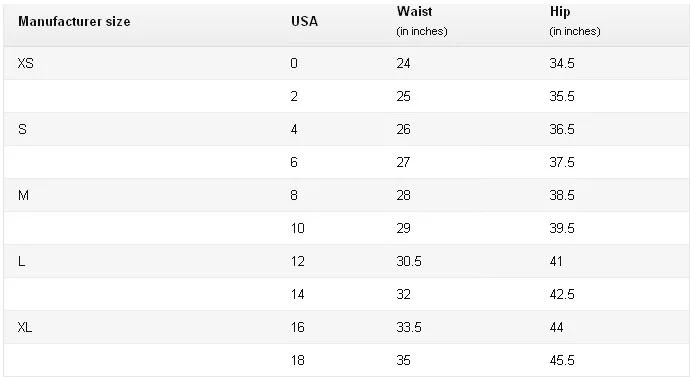Screen dimensions: 690x378
Task: Select the XL manufacturer size cell
Action: (x=25, y=327)
